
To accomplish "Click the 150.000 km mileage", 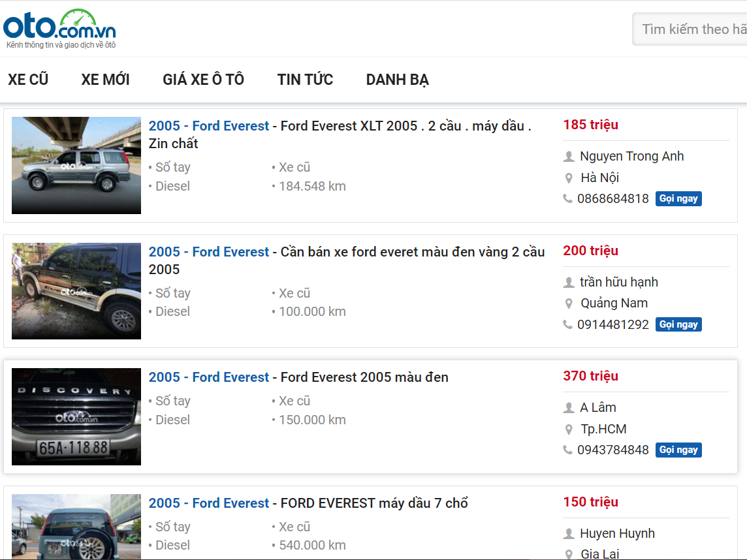I will pyautogui.click(x=313, y=420).
